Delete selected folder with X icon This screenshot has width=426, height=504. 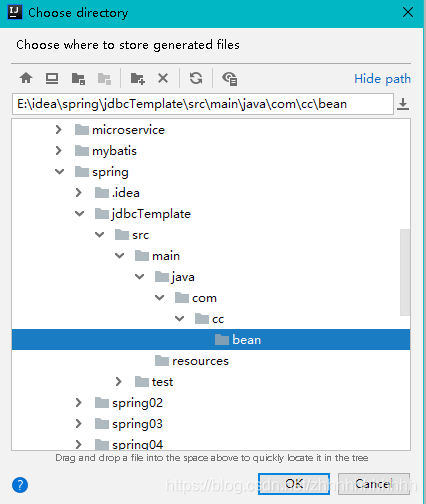(163, 78)
